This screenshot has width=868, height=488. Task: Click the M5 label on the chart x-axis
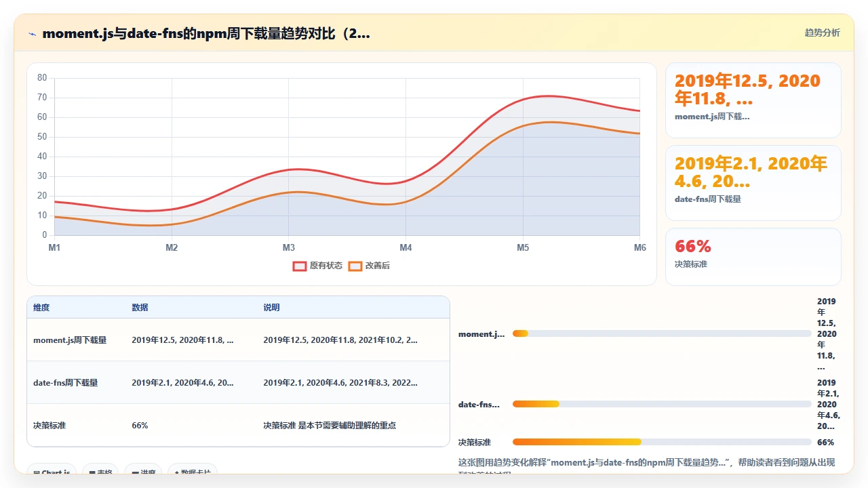523,247
